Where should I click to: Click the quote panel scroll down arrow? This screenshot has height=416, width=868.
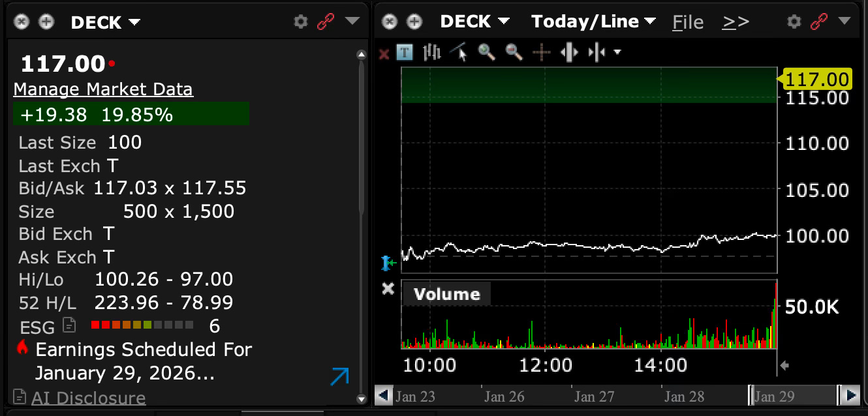(362, 398)
